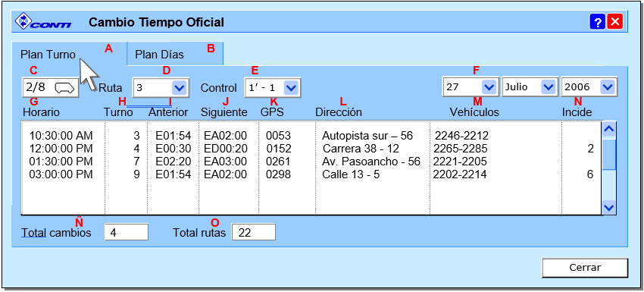
Task: Select the 01:30:00 PM schedule row
Action: click(311, 162)
